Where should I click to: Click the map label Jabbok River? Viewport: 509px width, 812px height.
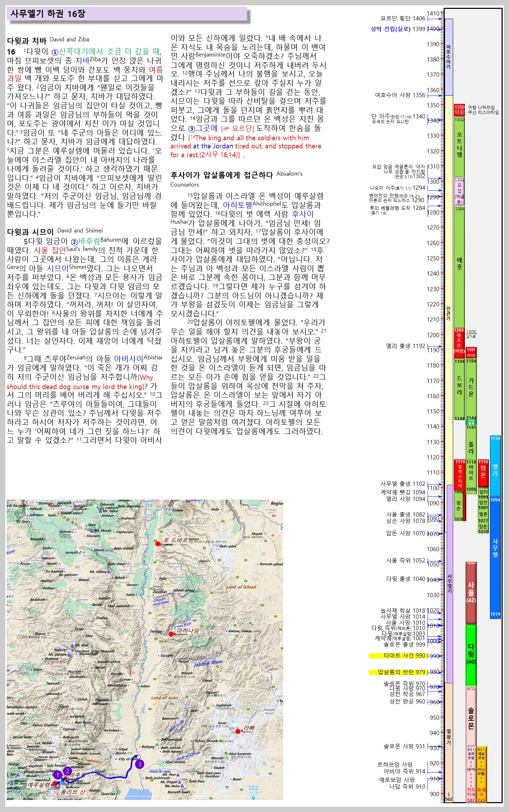click(208, 663)
